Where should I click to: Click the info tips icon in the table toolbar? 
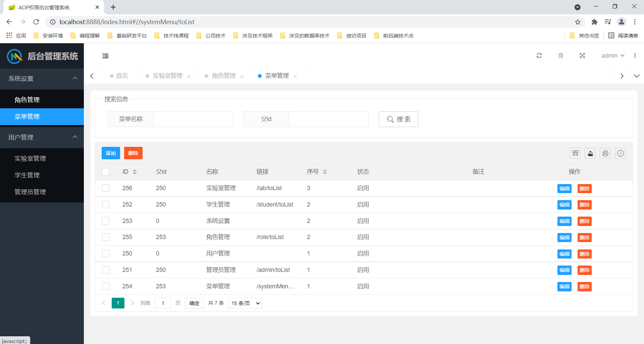click(620, 153)
